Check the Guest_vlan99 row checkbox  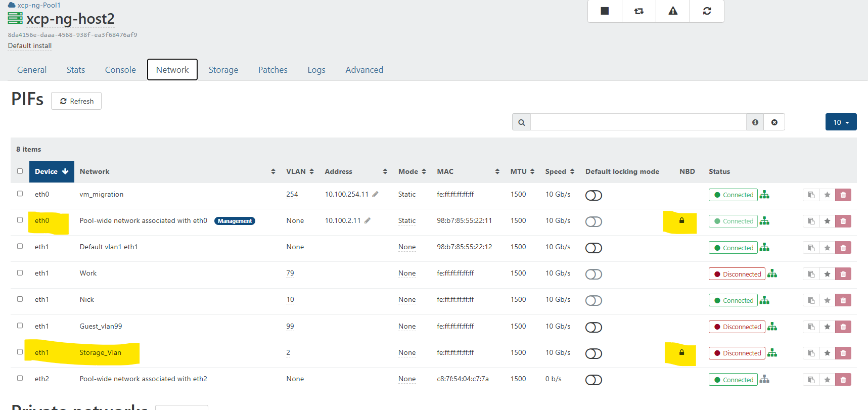coord(20,326)
